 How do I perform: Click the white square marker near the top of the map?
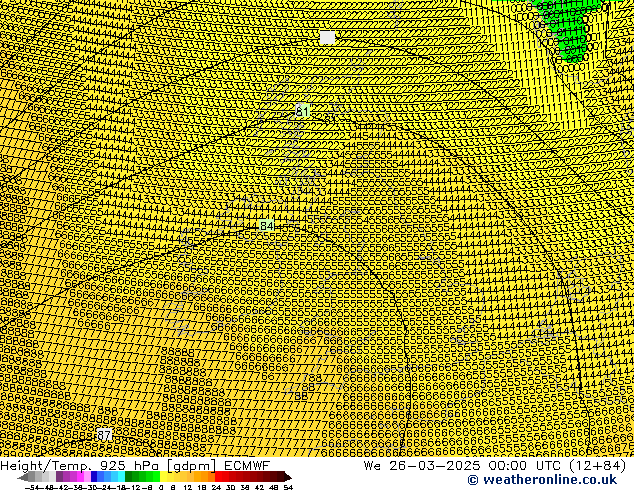(x=328, y=38)
